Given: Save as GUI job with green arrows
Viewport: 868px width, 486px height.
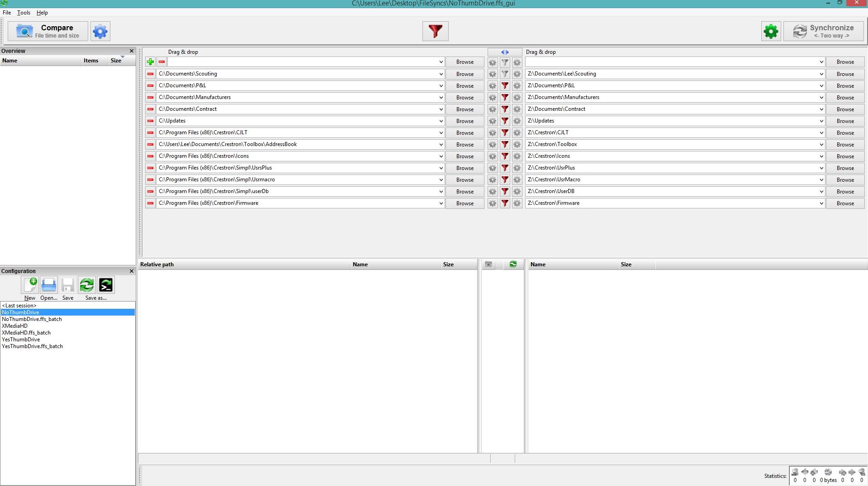Looking at the screenshot, I should click(x=87, y=285).
